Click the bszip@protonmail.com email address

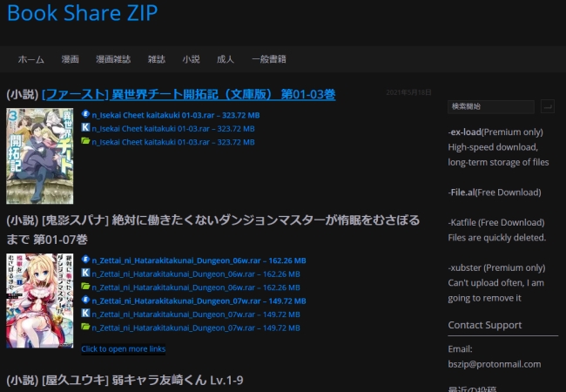pyautogui.click(x=495, y=364)
